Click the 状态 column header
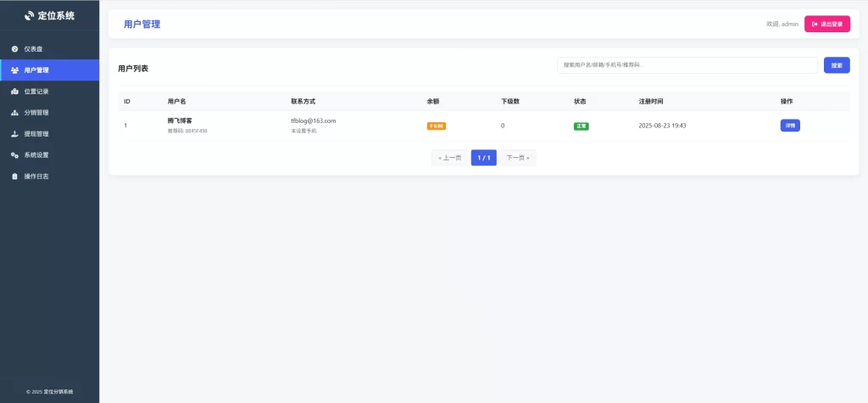Image resolution: width=868 pixels, height=403 pixels. tap(580, 102)
